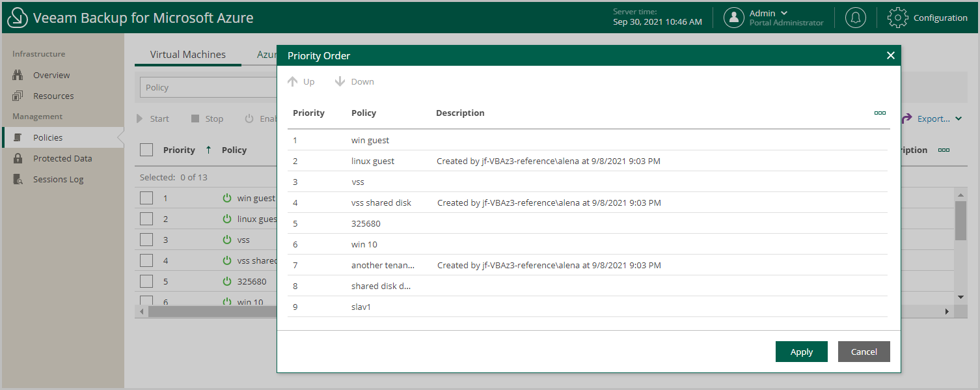Click the server time 'Sep 30, 2021 10:46 AM'
The image size is (980, 390).
(657, 22)
